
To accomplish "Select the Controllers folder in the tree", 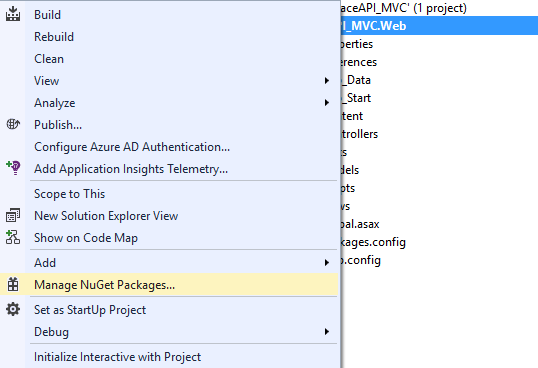I will 360,134.
